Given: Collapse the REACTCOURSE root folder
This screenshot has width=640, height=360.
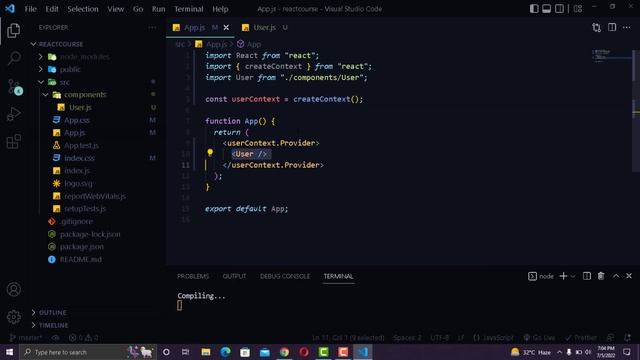Looking at the screenshot, I should tap(33, 44).
